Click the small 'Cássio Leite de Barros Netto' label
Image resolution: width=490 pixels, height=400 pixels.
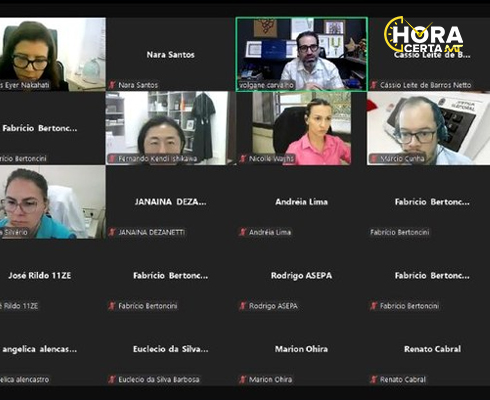click(x=425, y=85)
